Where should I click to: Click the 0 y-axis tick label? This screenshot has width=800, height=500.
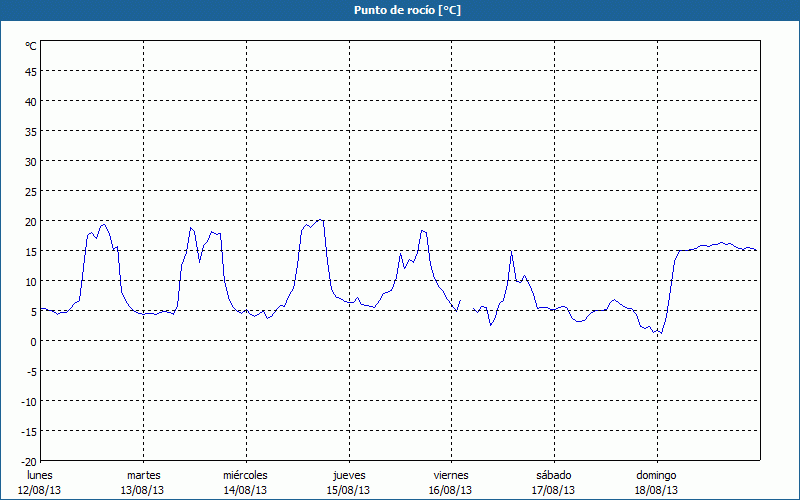point(33,341)
